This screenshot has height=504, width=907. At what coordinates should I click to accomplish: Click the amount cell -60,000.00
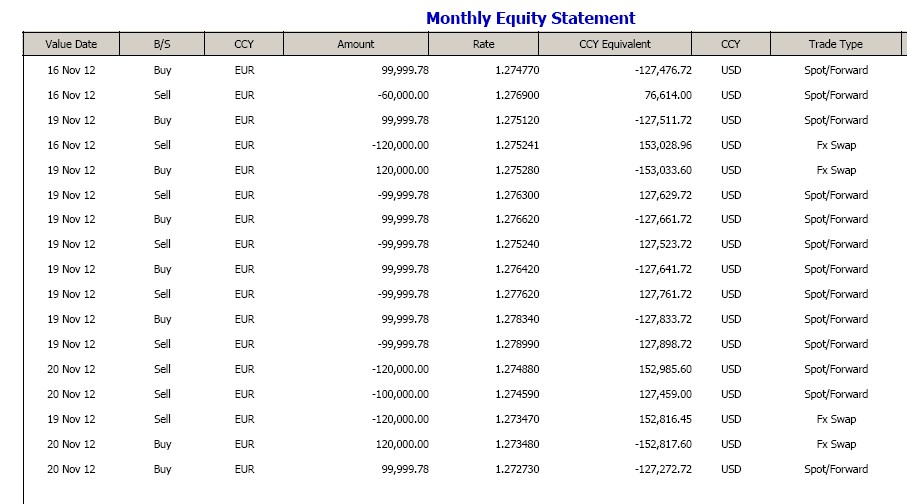pyautogui.click(x=403, y=95)
